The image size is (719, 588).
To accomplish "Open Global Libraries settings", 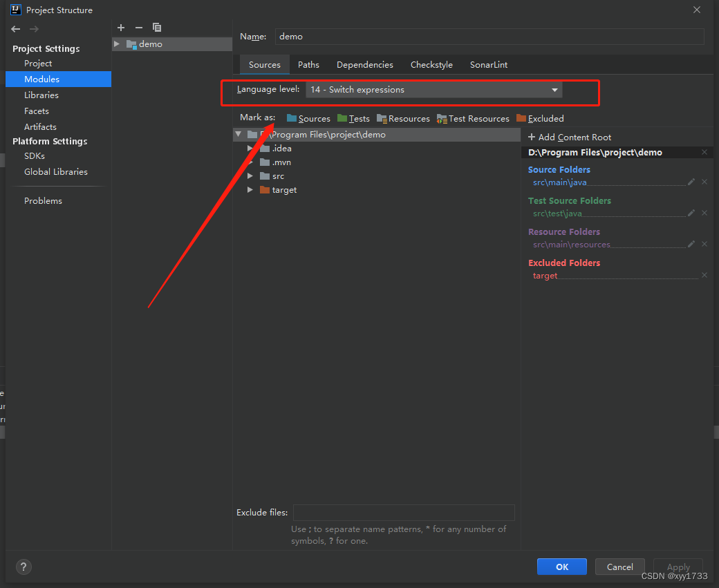I will coord(56,171).
